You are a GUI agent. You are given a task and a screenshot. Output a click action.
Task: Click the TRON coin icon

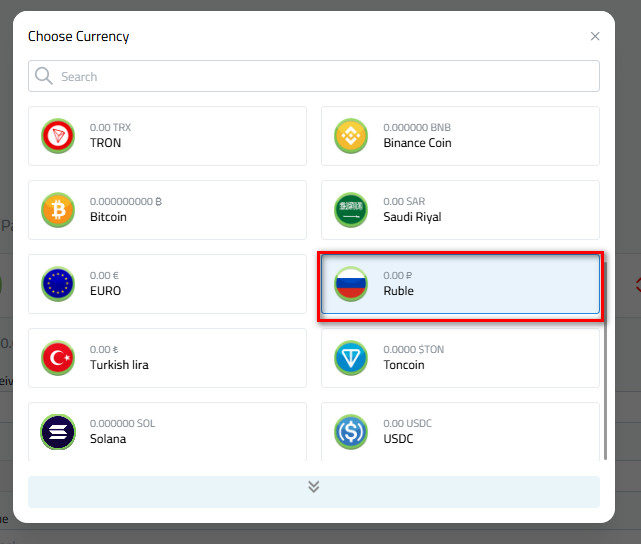click(x=58, y=136)
